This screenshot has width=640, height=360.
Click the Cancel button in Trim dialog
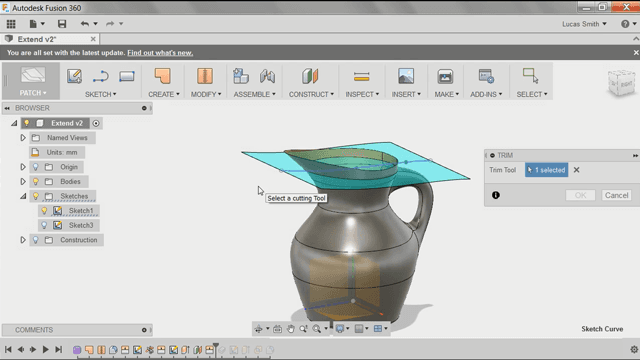616,195
